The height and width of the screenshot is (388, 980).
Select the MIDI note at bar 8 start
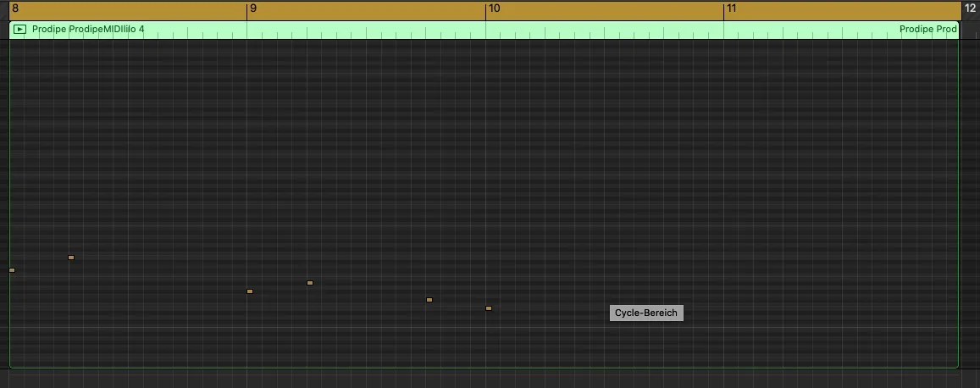pos(12,270)
